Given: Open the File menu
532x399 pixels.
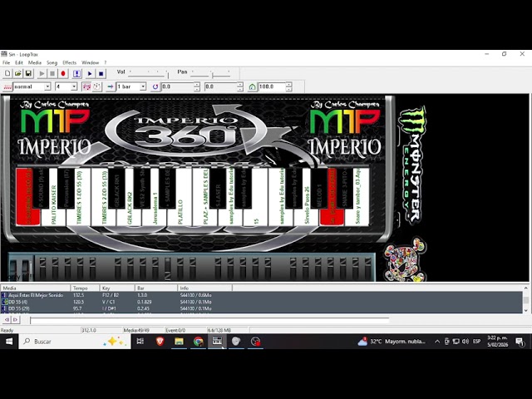Looking at the screenshot, I should (x=6, y=63).
